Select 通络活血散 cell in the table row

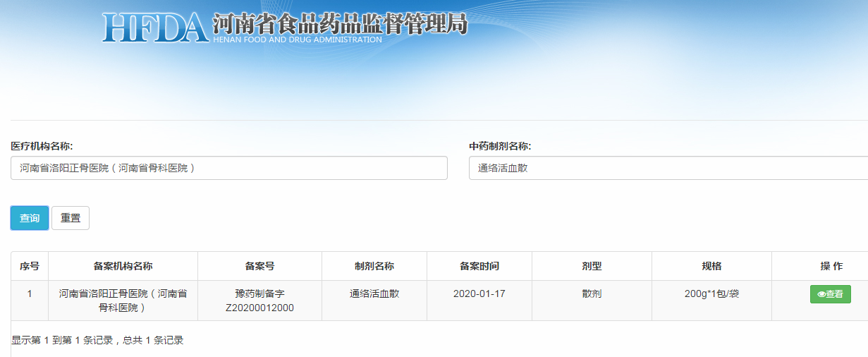[x=374, y=301]
